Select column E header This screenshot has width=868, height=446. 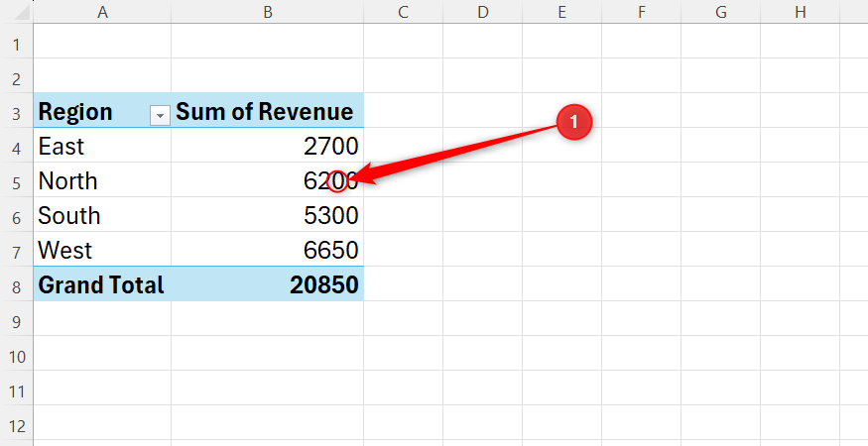(561, 12)
